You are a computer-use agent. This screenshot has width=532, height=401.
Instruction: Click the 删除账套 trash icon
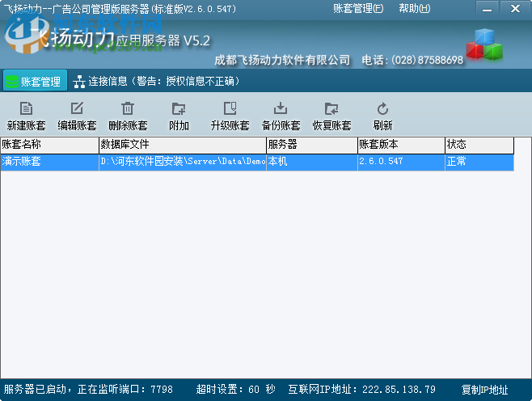click(x=128, y=109)
